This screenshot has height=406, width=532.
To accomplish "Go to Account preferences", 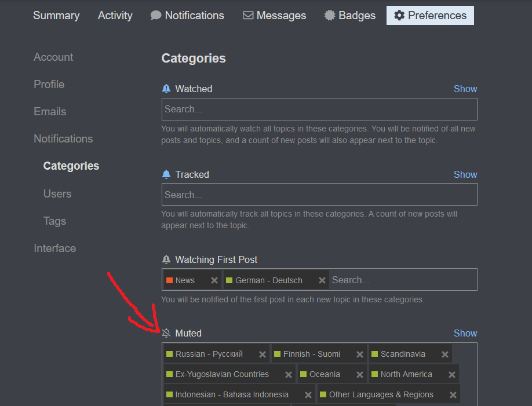I will (x=53, y=57).
